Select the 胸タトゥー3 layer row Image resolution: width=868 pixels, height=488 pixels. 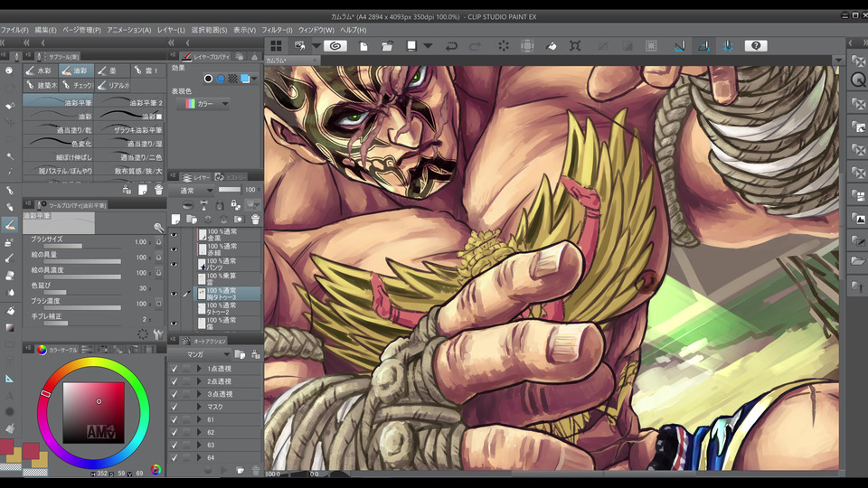coord(226,294)
